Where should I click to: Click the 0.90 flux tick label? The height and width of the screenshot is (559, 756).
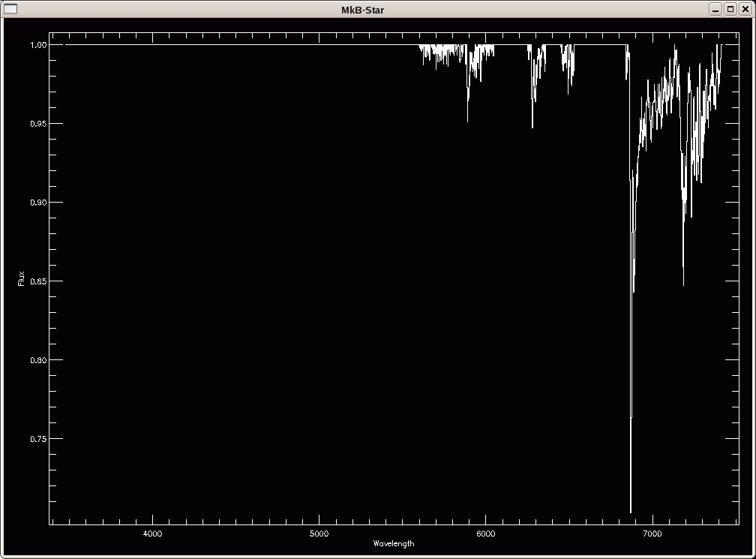pos(37,203)
